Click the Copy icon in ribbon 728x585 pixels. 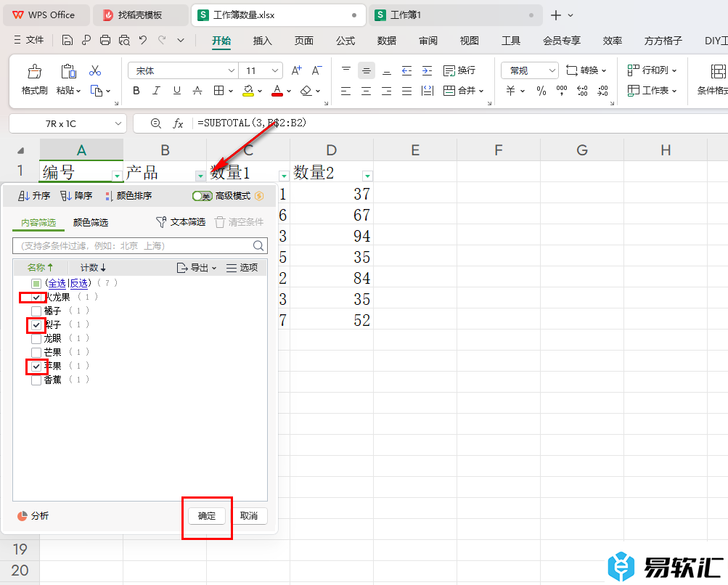click(x=96, y=91)
